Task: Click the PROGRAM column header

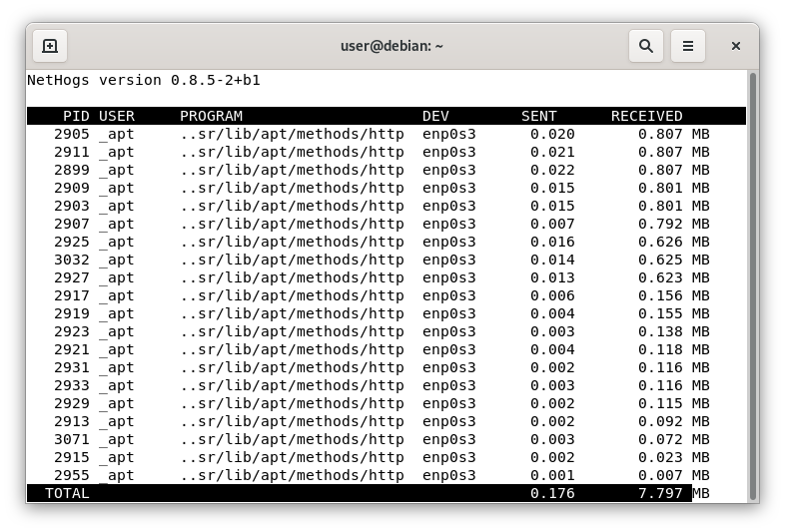Action: 212,116
